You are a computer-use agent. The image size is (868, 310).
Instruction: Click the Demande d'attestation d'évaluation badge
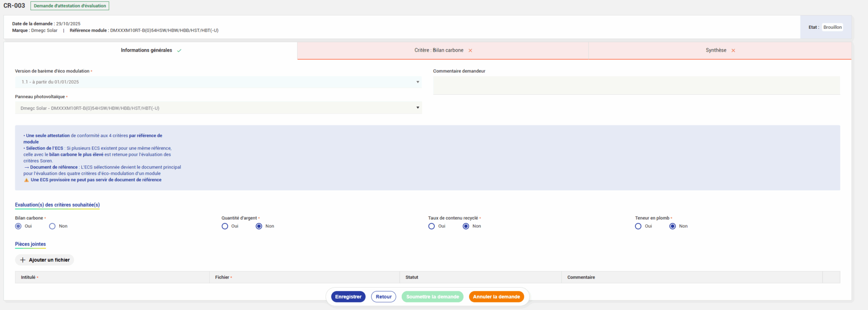point(70,6)
